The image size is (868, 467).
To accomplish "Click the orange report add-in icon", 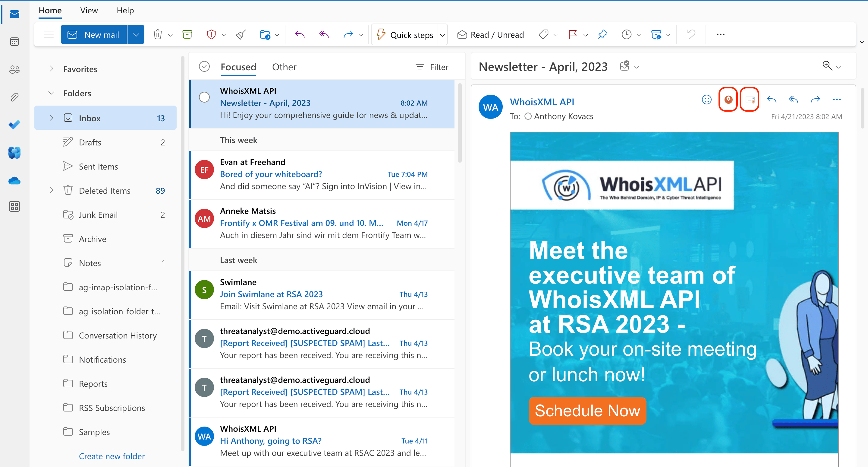I will 728,100.
